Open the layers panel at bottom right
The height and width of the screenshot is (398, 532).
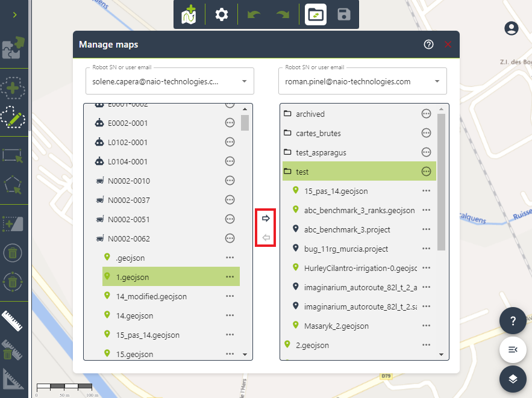[x=513, y=379]
